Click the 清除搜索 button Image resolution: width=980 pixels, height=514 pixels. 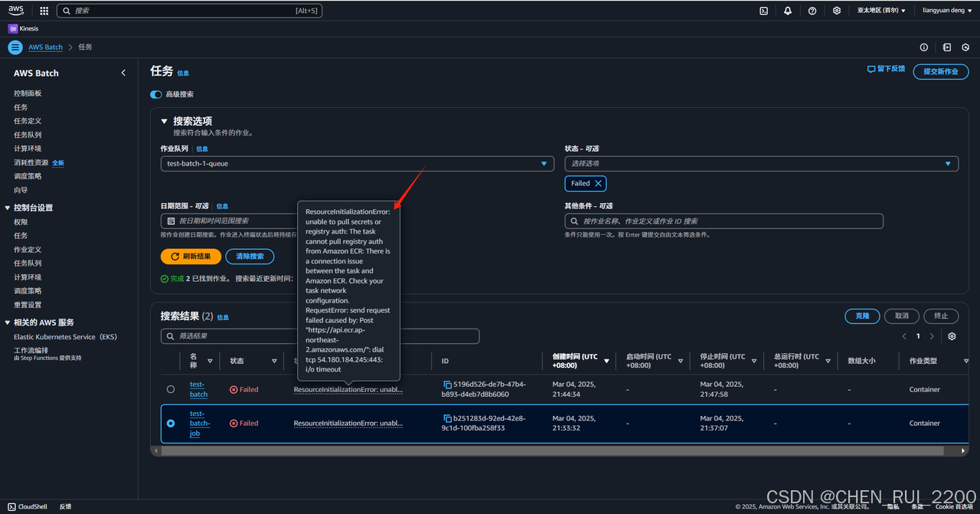click(x=250, y=257)
